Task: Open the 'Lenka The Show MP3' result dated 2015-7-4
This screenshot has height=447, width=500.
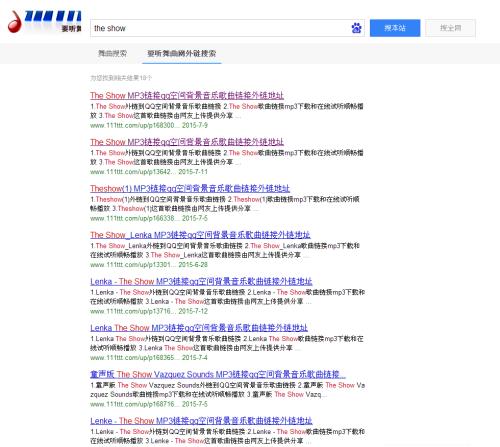Action: [199, 328]
